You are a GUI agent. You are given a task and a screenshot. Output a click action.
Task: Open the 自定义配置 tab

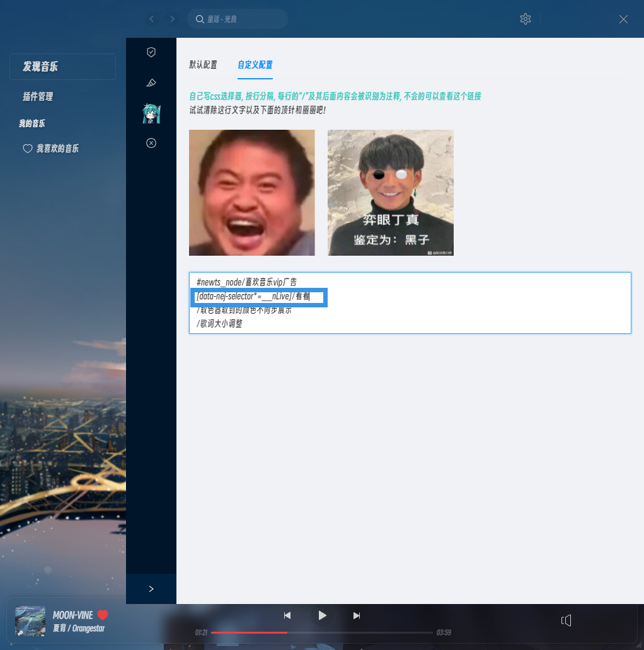[255, 64]
